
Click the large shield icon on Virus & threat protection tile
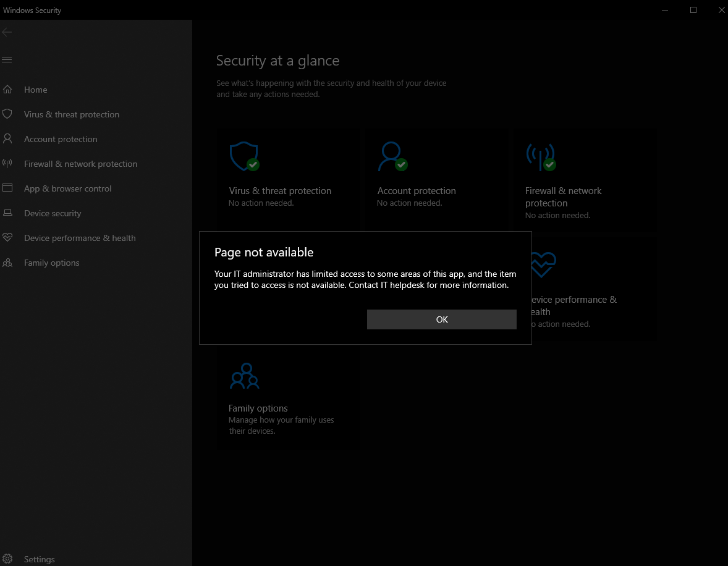(x=245, y=156)
